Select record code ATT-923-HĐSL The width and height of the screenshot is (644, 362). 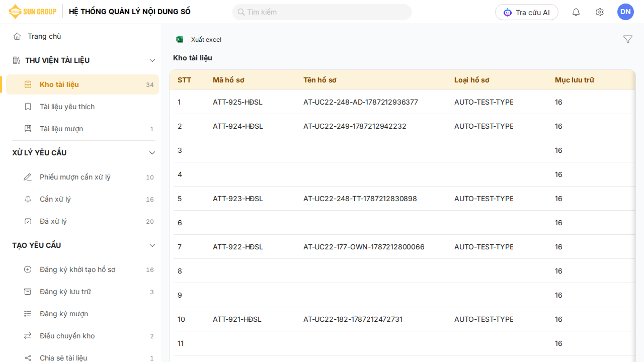237,199
